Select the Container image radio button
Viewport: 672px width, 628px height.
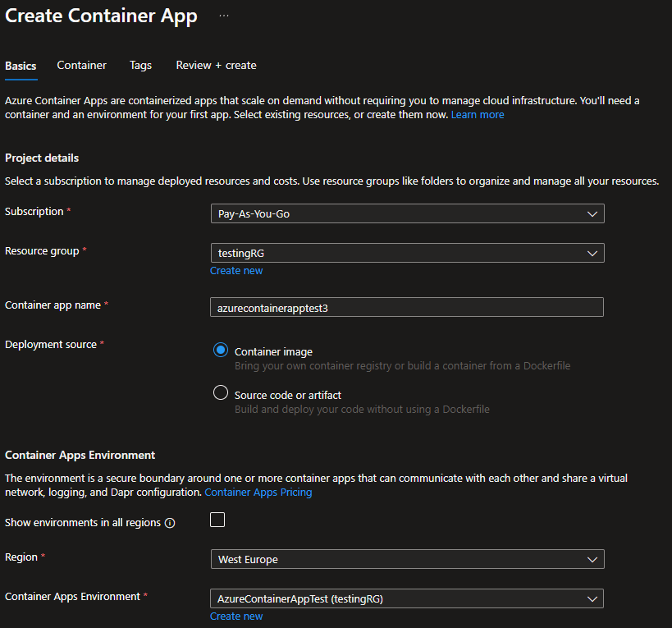click(x=220, y=351)
